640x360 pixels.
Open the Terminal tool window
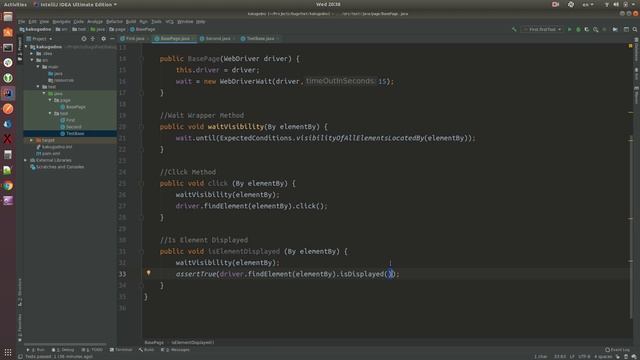click(x=121, y=350)
